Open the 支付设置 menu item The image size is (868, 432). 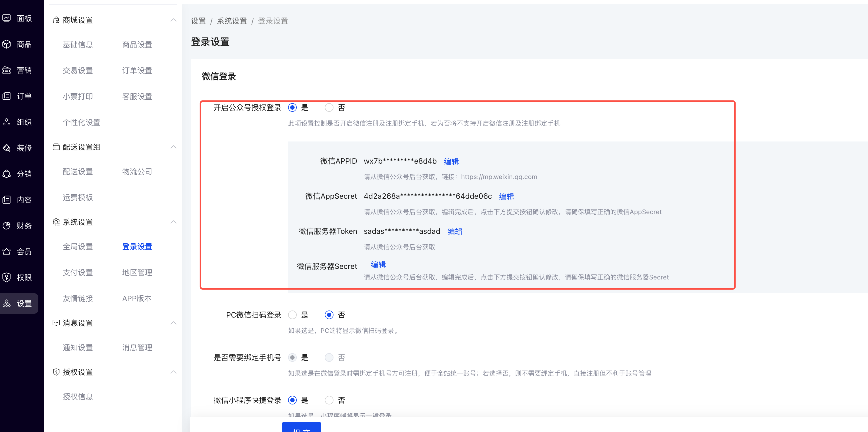tap(78, 272)
